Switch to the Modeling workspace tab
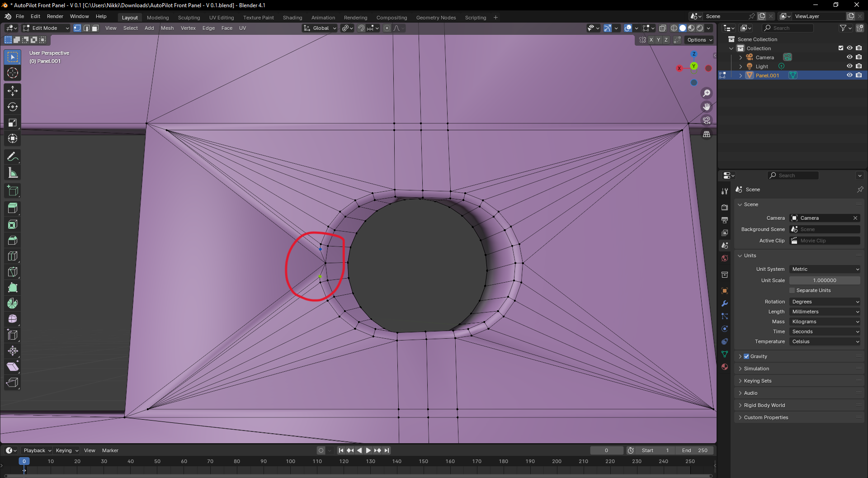 click(x=158, y=18)
